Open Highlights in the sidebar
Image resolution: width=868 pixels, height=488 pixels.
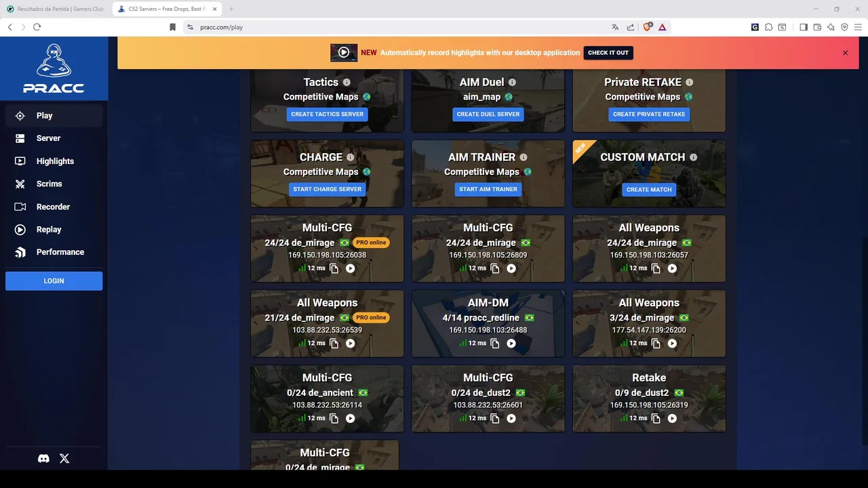coord(54,161)
